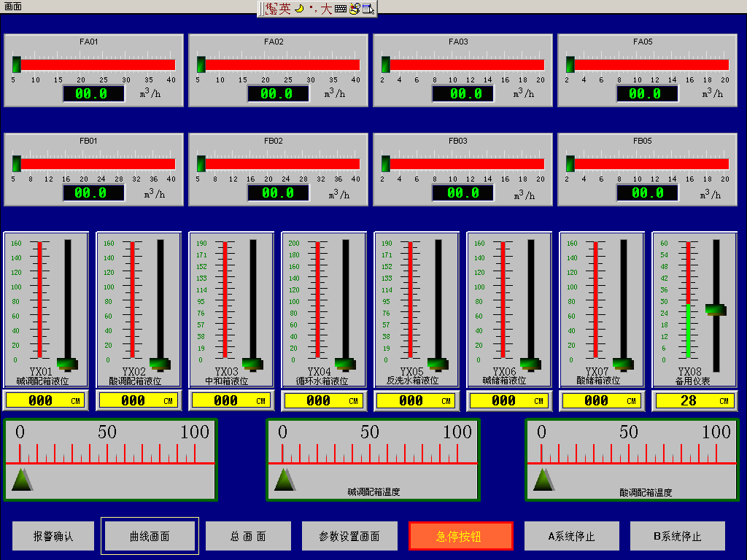This screenshot has height=560, width=747.
Task: Switch IME language via 英 icon
Action: point(285,9)
